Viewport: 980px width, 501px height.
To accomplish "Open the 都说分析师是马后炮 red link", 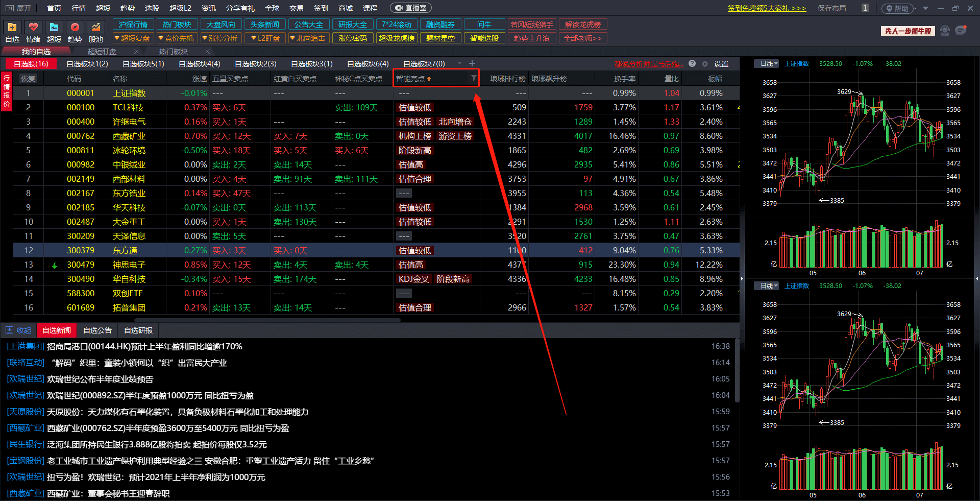I will click(649, 64).
